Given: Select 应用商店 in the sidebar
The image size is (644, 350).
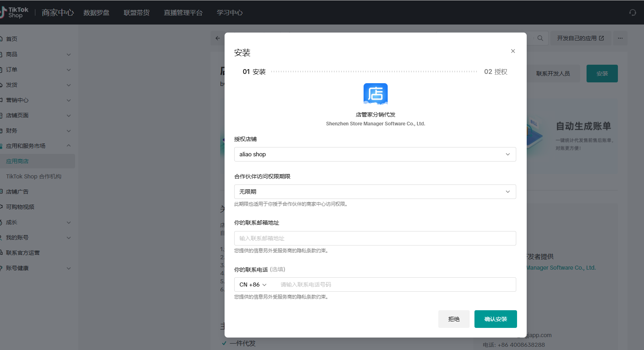Looking at the screenshot, I should pyautogui.click(x=37, y=161).
